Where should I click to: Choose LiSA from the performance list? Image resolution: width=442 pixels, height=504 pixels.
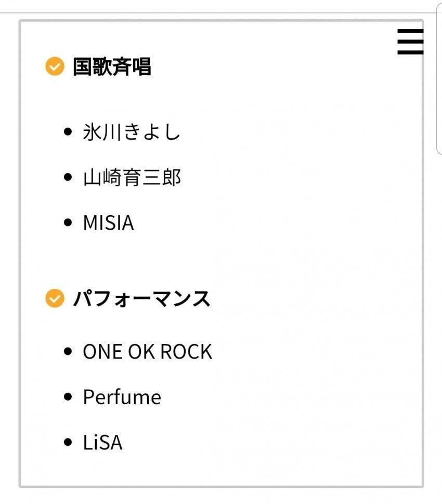(x=102, y=443)
